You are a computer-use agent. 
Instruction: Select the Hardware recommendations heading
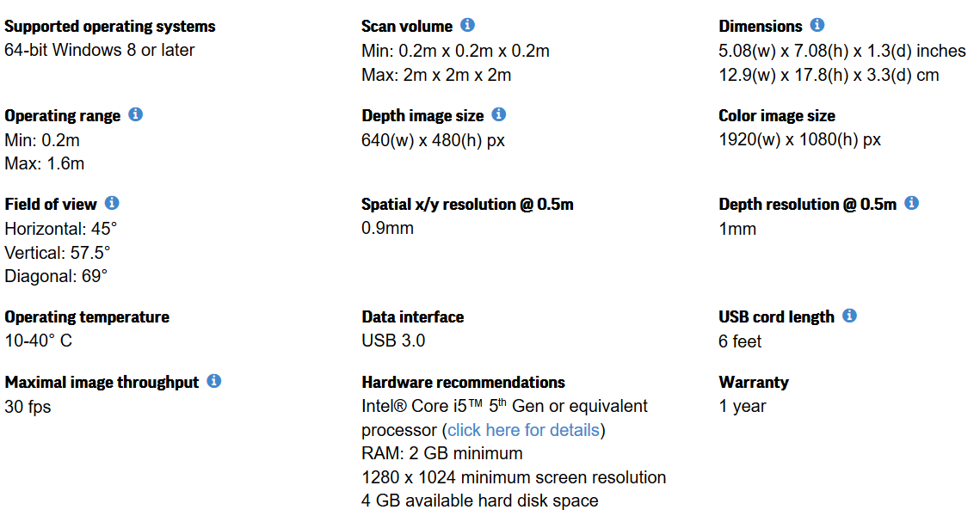tap(463, 382)
